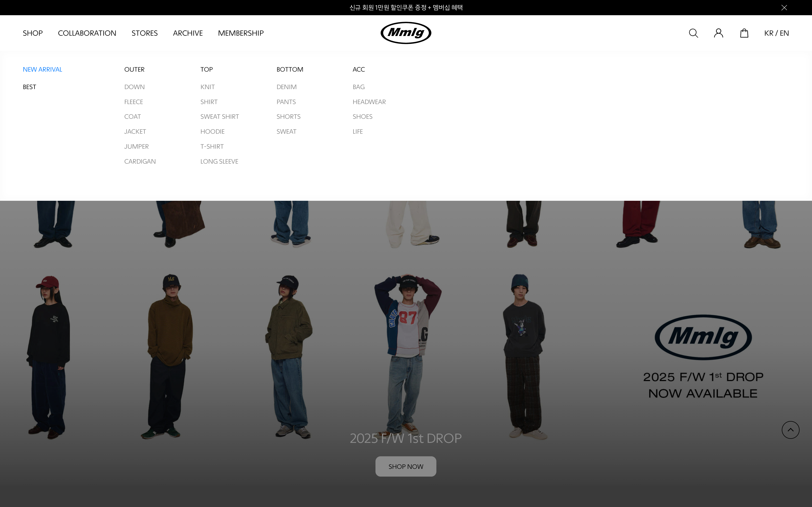Click the promo banner text
The height and width of the screenshot is (507, 812).
pyautogui.click(x=406, y=7)
